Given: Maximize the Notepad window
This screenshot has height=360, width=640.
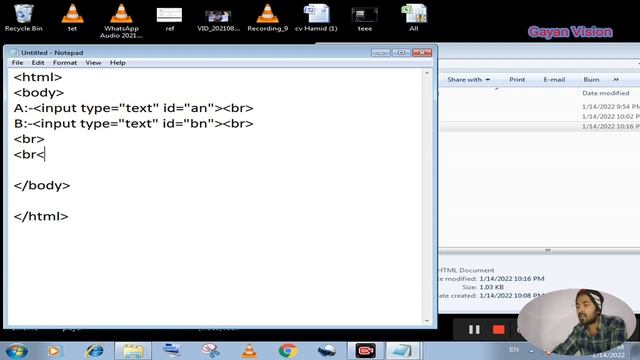Looking at the screenshot, I should point(401,53).
